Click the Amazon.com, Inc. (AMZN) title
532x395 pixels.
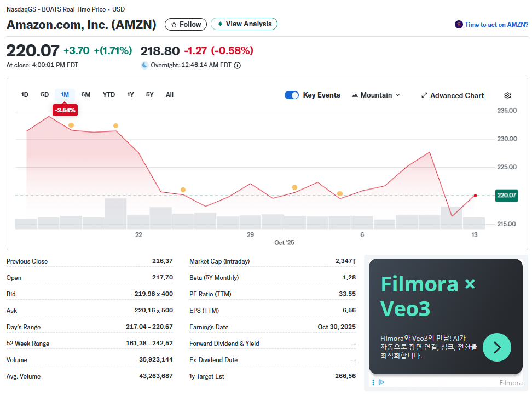pyautogui.click(x=82, y=25)
